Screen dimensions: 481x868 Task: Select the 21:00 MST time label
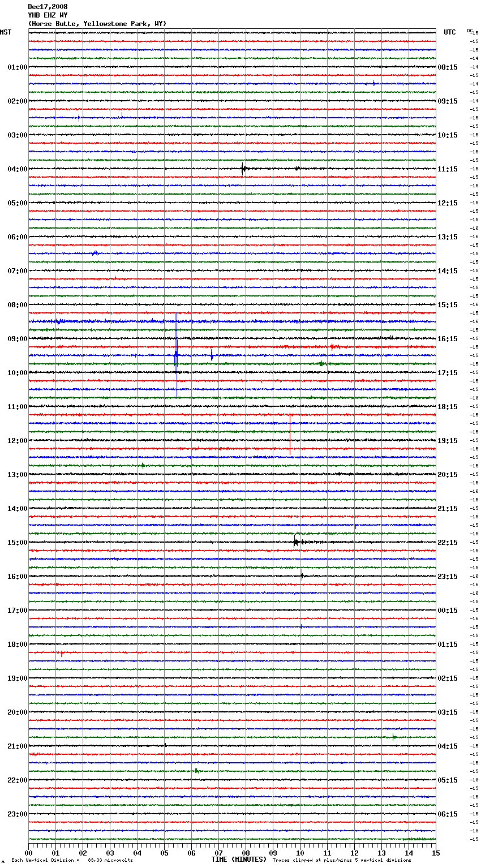coord(18,746)
